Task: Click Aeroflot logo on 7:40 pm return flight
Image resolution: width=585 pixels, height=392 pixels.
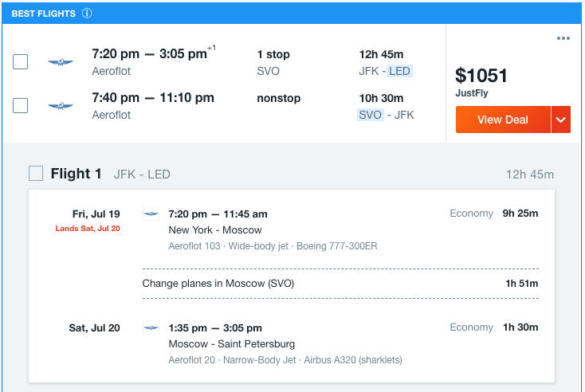Action: click(x=60, y=106)
